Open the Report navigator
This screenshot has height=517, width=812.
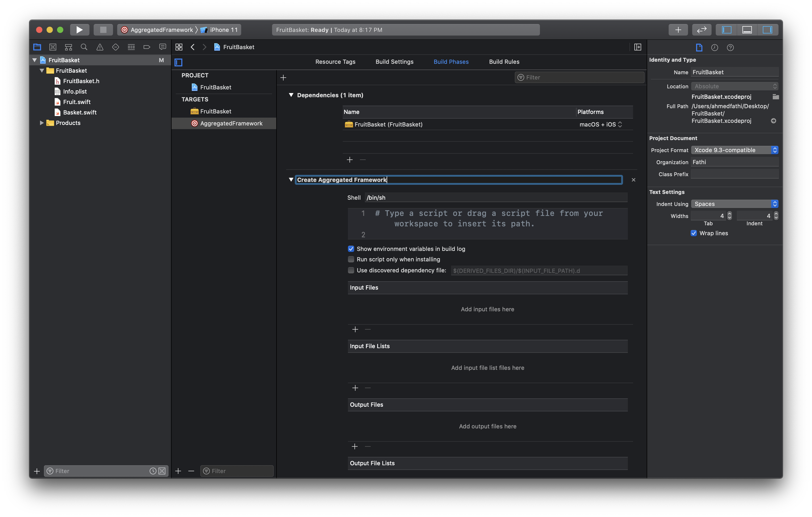point(162,47)
